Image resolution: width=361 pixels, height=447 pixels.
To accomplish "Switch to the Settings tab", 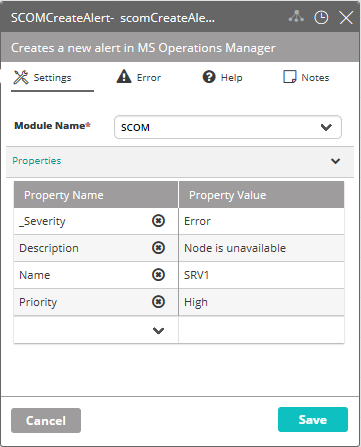I will (x=52, y=78).
